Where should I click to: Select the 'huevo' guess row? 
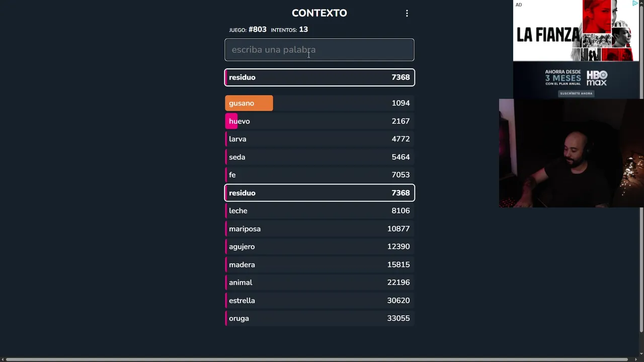point(319,121)
